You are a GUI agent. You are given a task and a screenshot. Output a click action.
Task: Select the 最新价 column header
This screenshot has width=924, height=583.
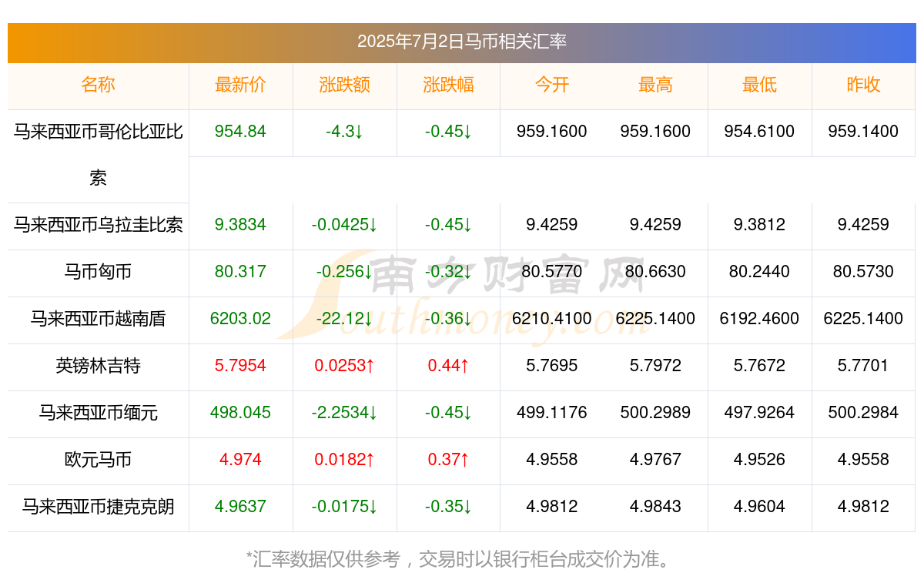240,85
